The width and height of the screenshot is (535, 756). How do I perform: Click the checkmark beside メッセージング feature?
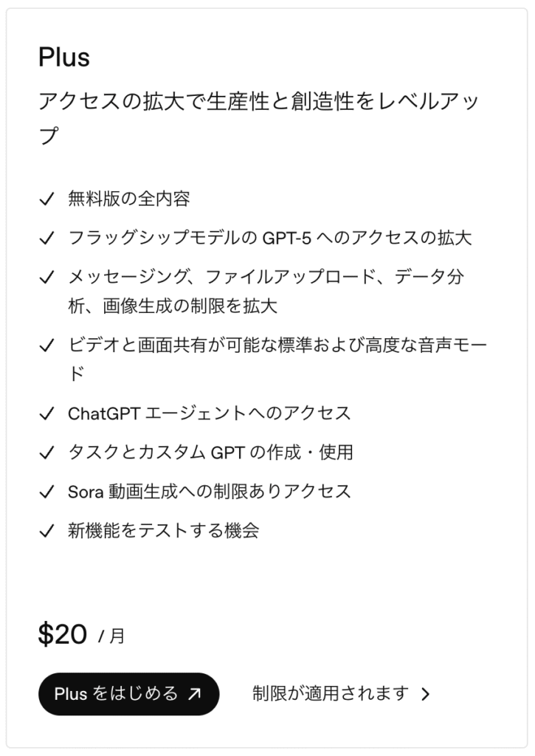point(46,278)
